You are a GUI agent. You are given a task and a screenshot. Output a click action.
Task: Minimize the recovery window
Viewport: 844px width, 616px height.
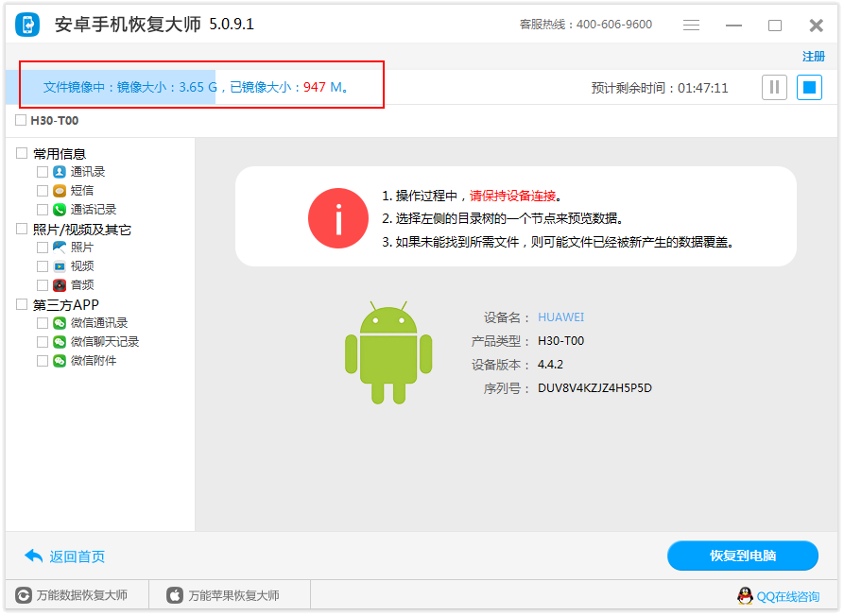coord(733,26)
